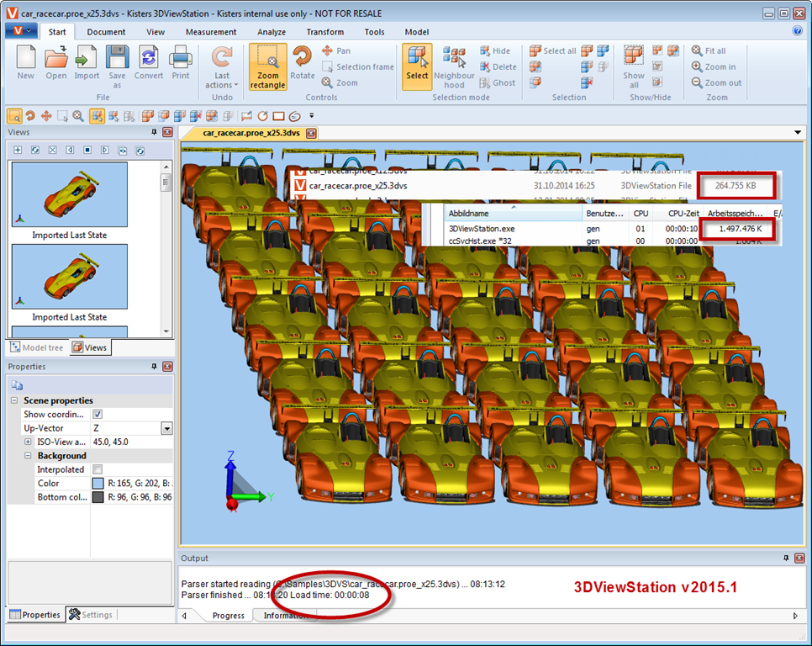This screenshot has height=646, width=812.
Task: Collapse the Scene properties group
Action: tap(14, 400)
